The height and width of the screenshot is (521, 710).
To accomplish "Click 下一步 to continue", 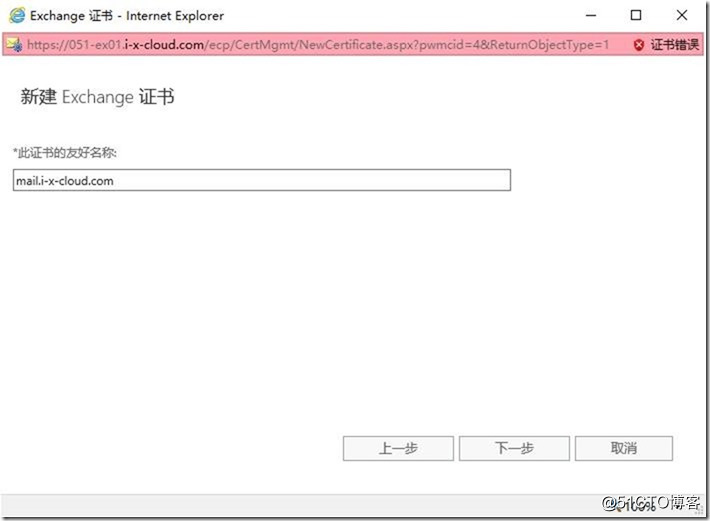I will (514, 448).
